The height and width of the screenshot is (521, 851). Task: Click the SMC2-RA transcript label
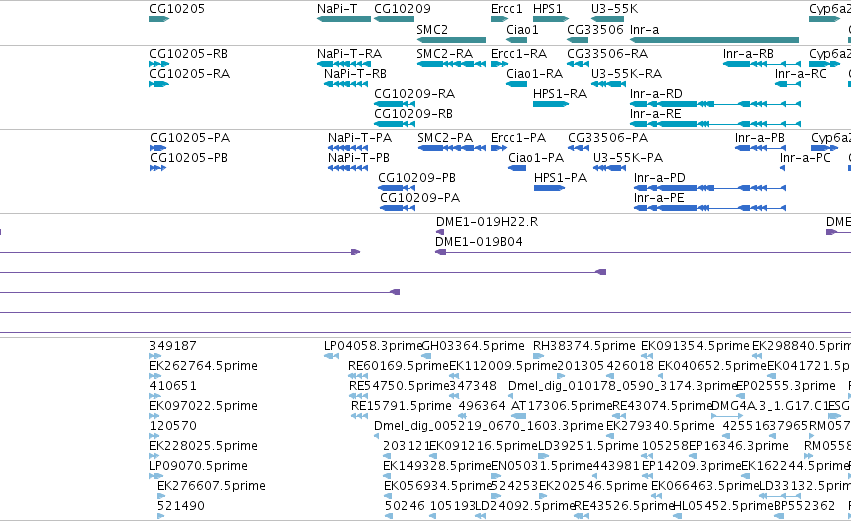pos(444,54)
